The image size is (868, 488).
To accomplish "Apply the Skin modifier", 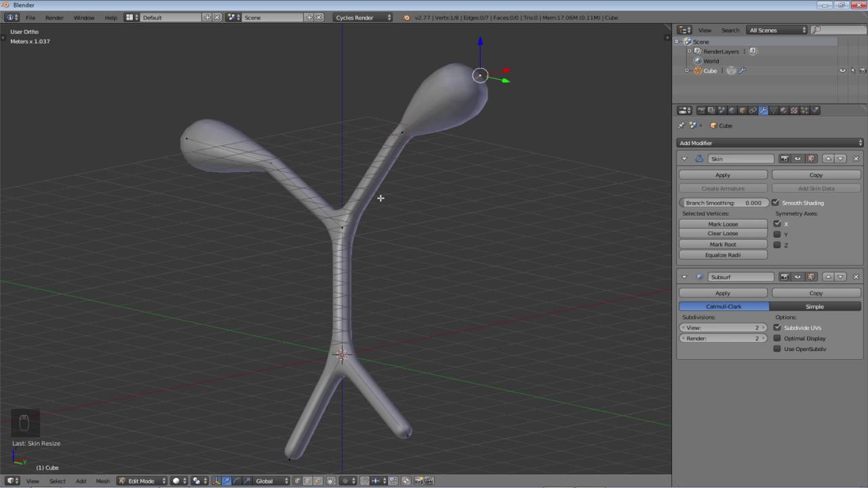I will click(723, 175).
